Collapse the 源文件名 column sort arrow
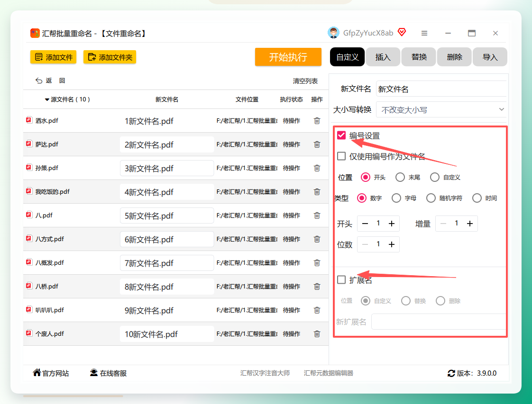This screenshot has width=532, height=404. point(47,99)
